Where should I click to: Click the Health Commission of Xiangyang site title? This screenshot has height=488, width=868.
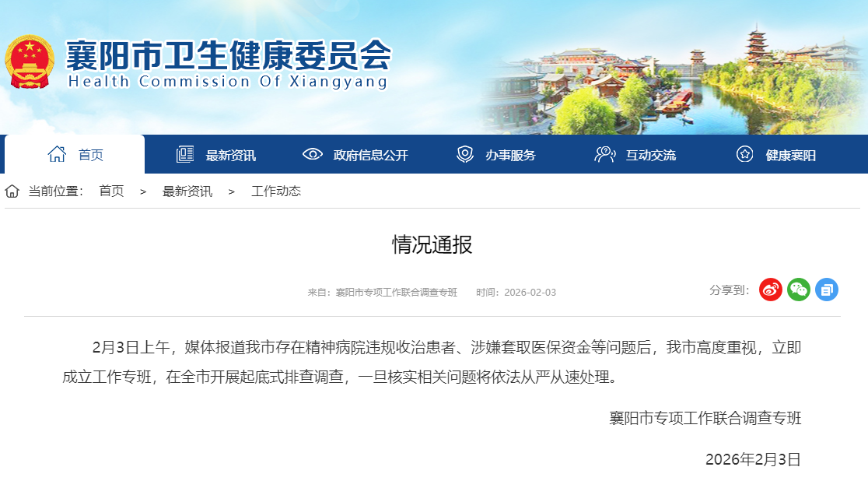pos(228,64)
